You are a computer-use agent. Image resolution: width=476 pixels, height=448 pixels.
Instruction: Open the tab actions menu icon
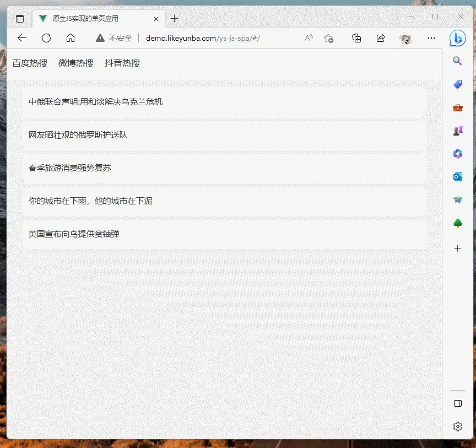pyautogui.click(x=20, y=19)
